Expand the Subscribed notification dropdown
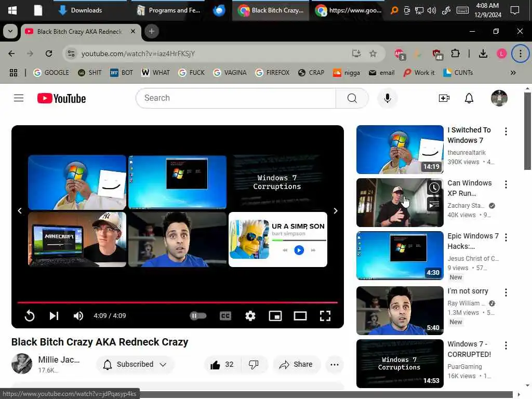 (x=135, y=365)
